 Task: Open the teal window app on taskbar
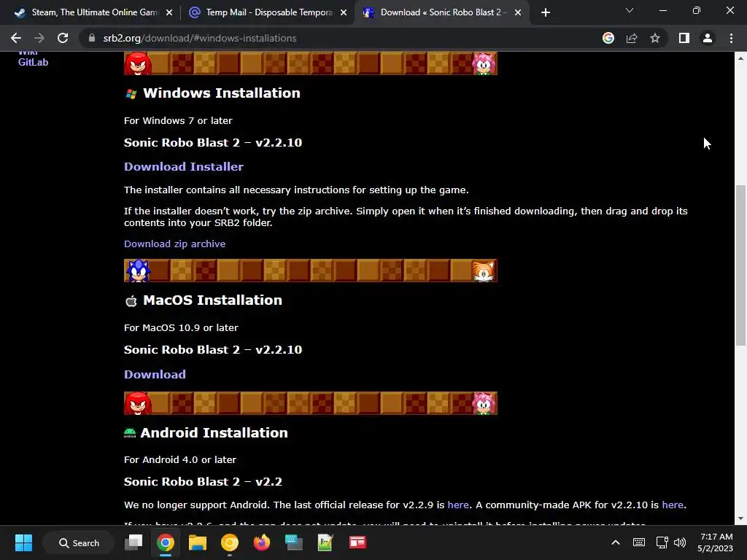point(293,542)
